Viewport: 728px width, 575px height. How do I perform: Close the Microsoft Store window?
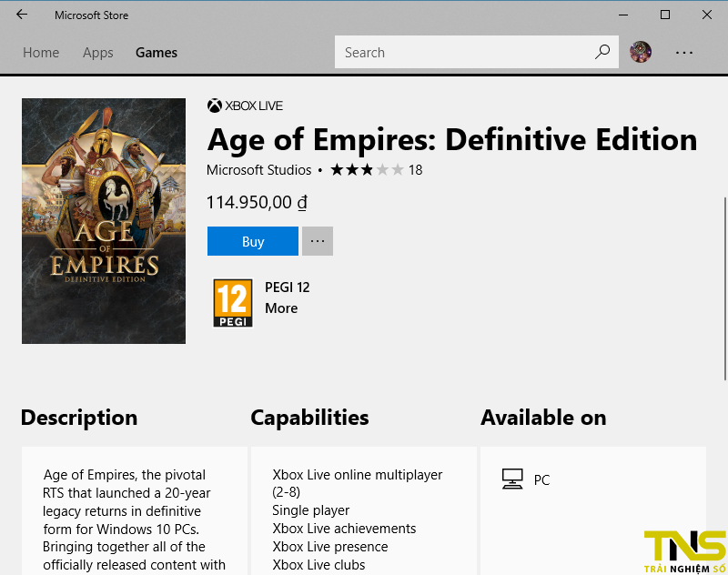tap(707, 15)
